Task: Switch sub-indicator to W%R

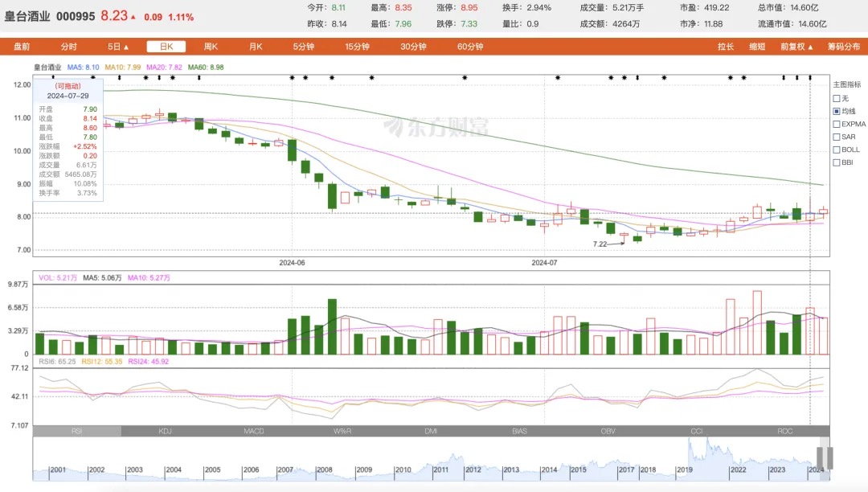Action: (342, 431)
